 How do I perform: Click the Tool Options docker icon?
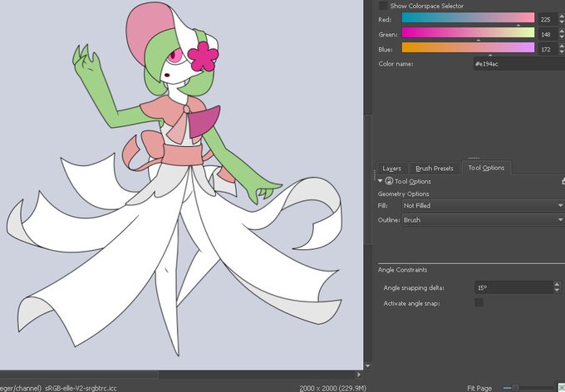click(389, 181)
